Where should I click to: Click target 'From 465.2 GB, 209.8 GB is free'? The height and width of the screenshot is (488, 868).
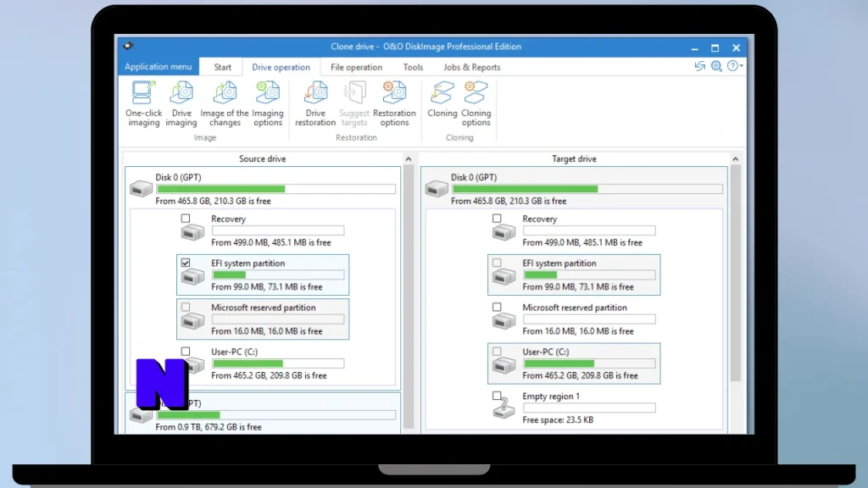(x=580, y=375)
